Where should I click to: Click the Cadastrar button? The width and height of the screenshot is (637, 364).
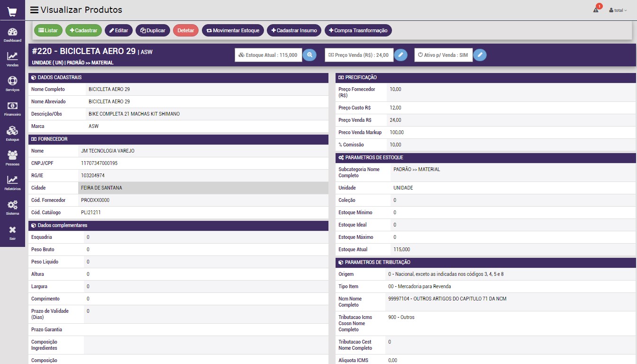click(83, 30)
